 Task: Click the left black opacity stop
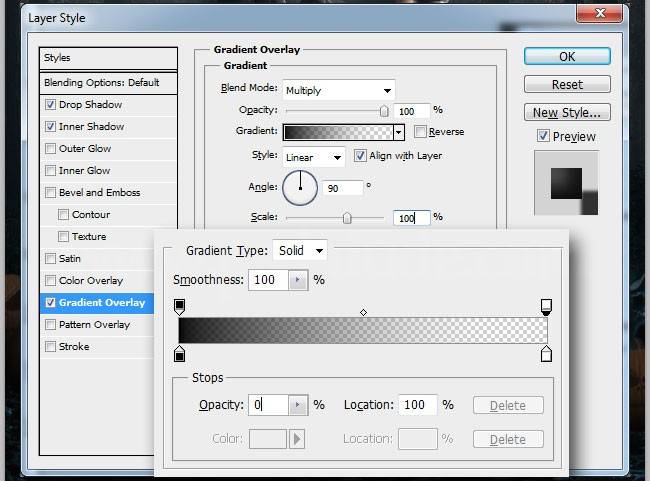[180, 306]
